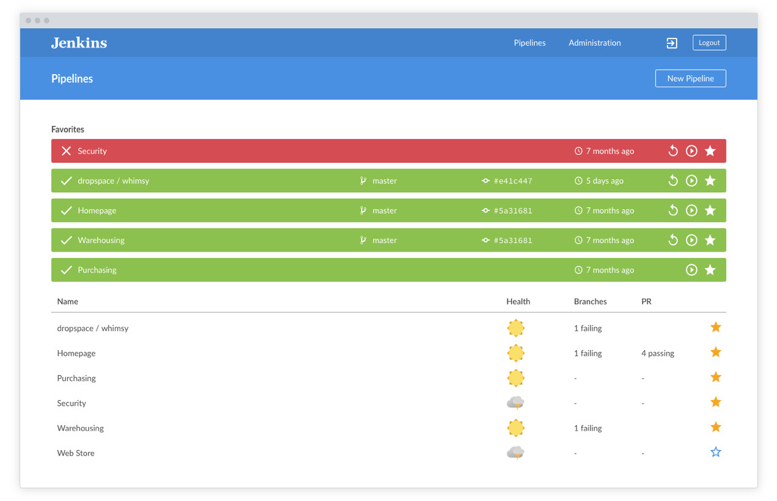Toggle favorite star for Warehousing list row
Image resolution: width=777 pixels, height=501 pixels.
pyautogui.click(x=716, y=427)
